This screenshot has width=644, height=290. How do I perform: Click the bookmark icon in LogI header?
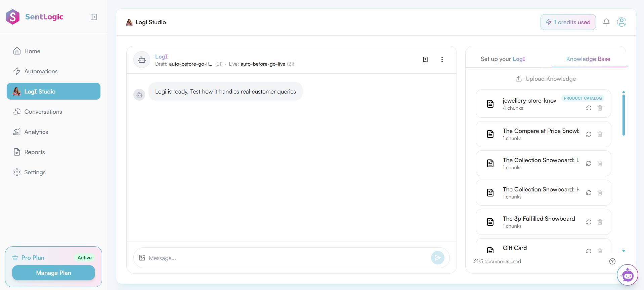[425, 60]
